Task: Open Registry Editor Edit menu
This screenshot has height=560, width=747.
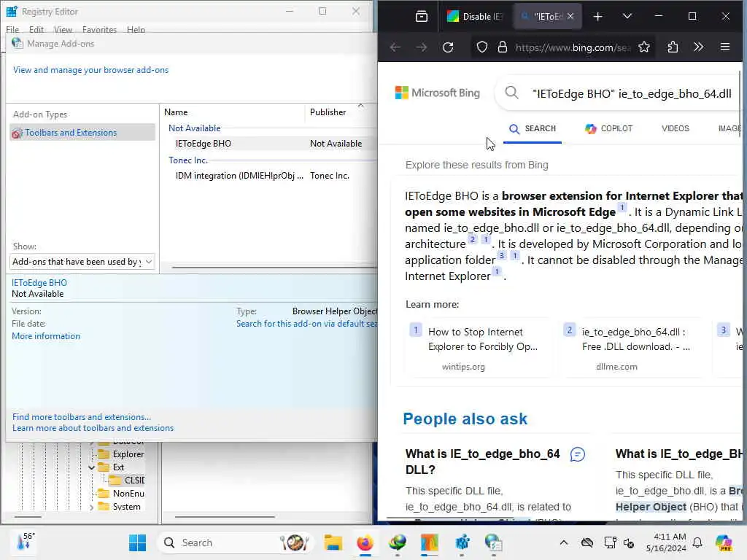Action: coord(36,29)
